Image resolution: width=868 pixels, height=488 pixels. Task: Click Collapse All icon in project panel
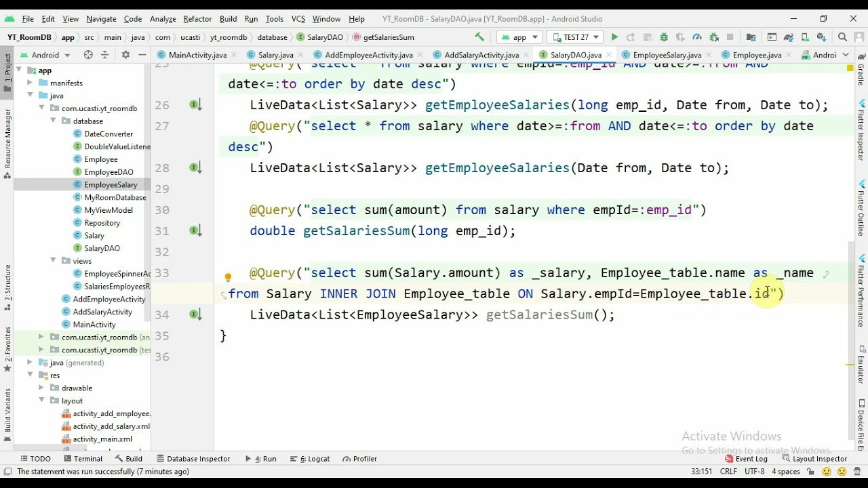click(x=106, y=55)
